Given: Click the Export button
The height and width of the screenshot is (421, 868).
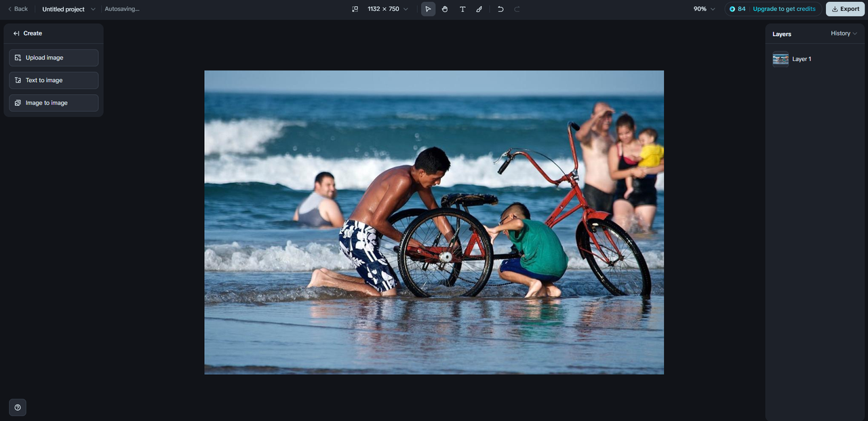Looking at the screenshot, I should pos(845,9).
